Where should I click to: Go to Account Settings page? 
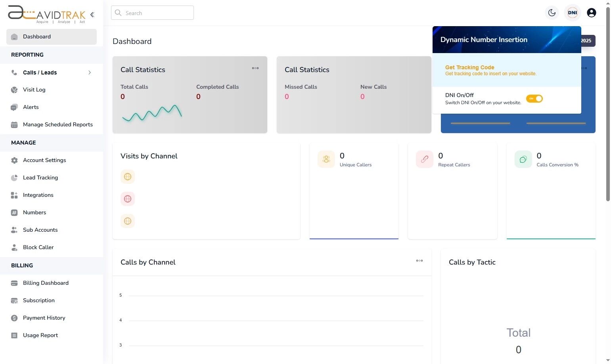point(44,160)
